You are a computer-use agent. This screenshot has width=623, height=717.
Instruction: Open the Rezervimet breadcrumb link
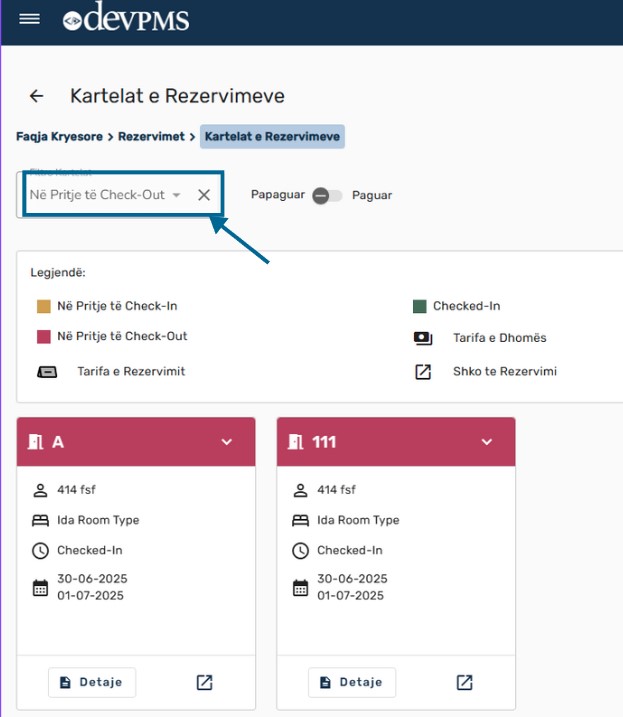point(151,136)
